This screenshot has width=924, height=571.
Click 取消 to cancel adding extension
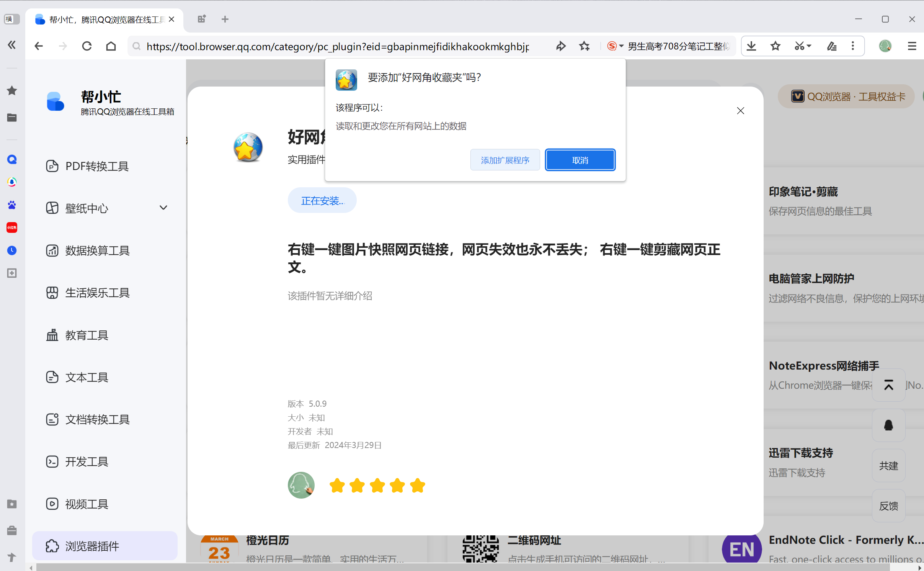(580, 160)
